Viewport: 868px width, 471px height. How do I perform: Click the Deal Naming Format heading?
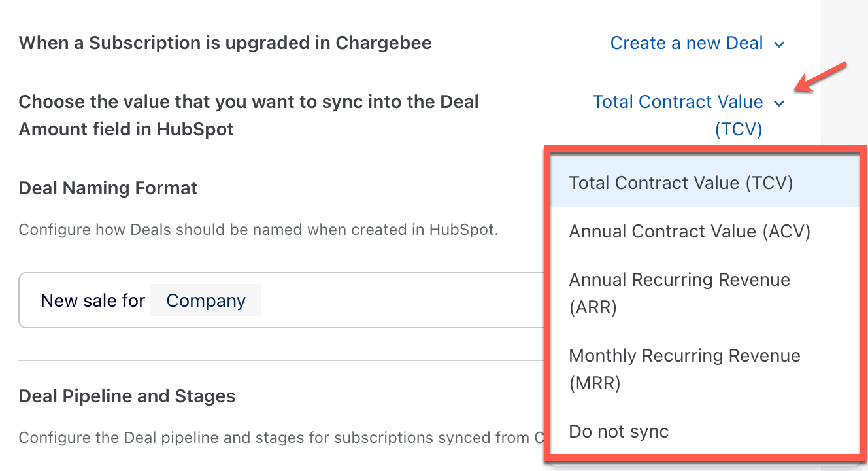[x=108, y=188]
